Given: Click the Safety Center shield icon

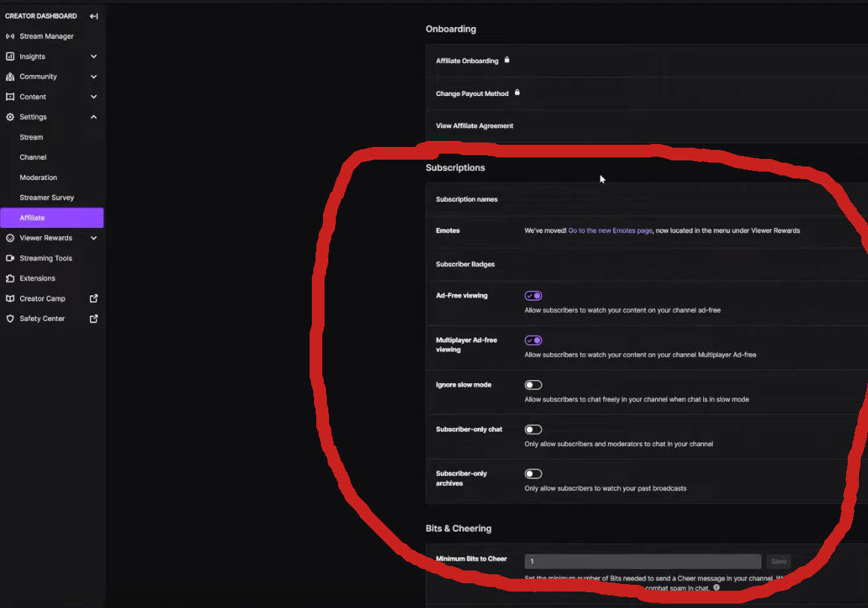Looking at the screenshot, I should [10, 319].
